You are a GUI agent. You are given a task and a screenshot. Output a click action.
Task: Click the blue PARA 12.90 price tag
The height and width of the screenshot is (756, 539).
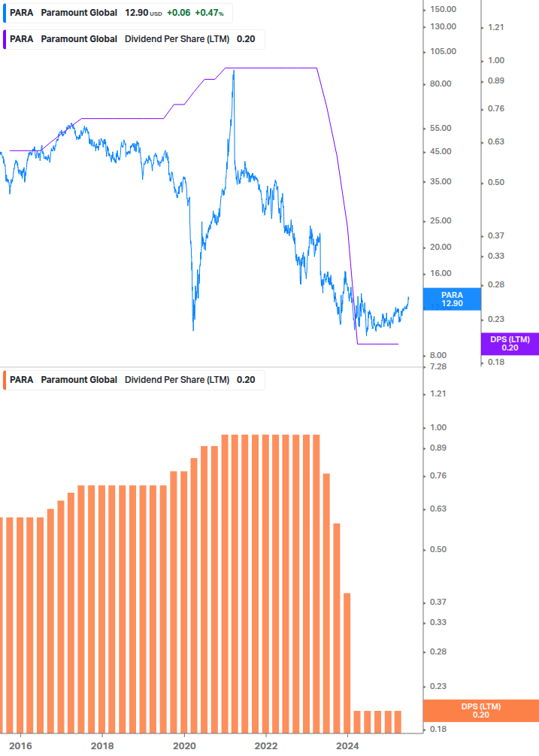(452, 299)
